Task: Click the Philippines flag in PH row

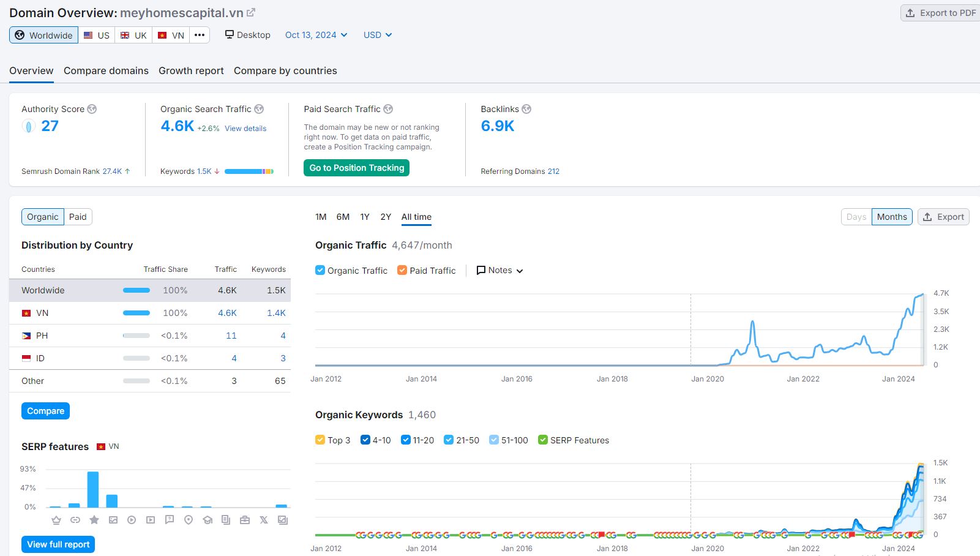Action: 26,336
